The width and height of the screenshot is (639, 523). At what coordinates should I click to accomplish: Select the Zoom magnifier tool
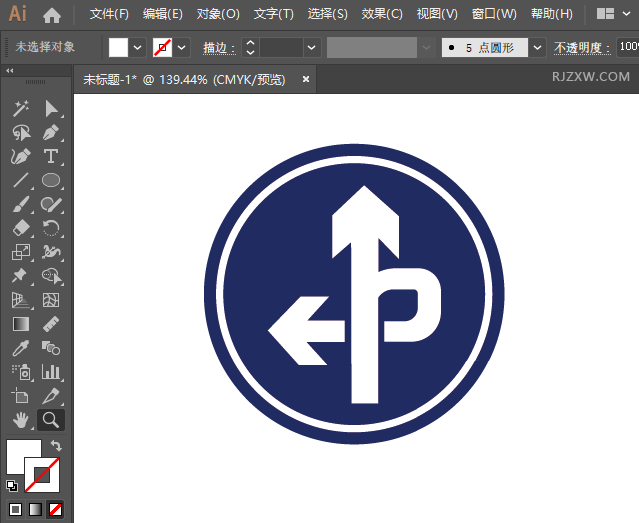pyautogui.click(x=51, y=420)
